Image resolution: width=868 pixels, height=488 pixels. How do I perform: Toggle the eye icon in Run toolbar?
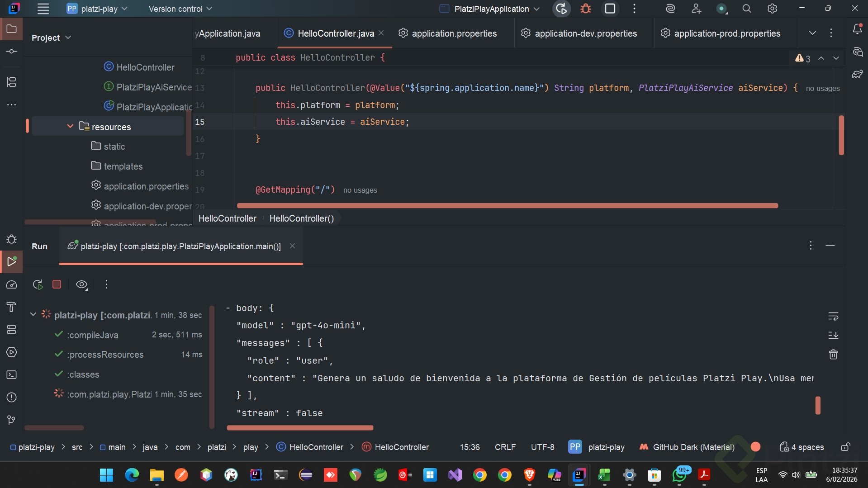(81, 284)
